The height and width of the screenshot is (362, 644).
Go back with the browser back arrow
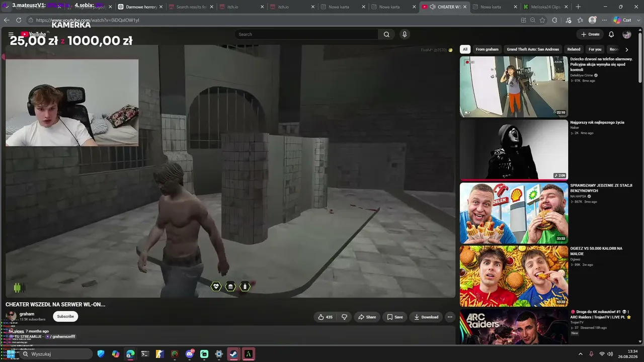7,20
